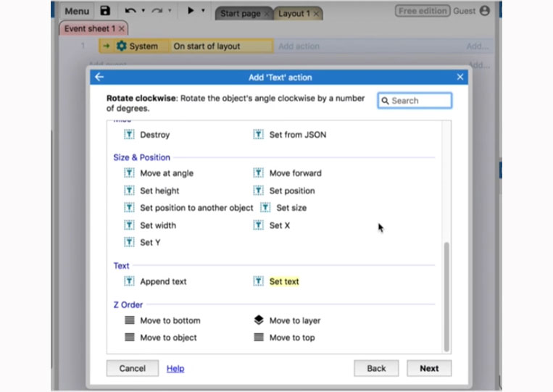Click the Text icon beside Set height

[129, 191]
